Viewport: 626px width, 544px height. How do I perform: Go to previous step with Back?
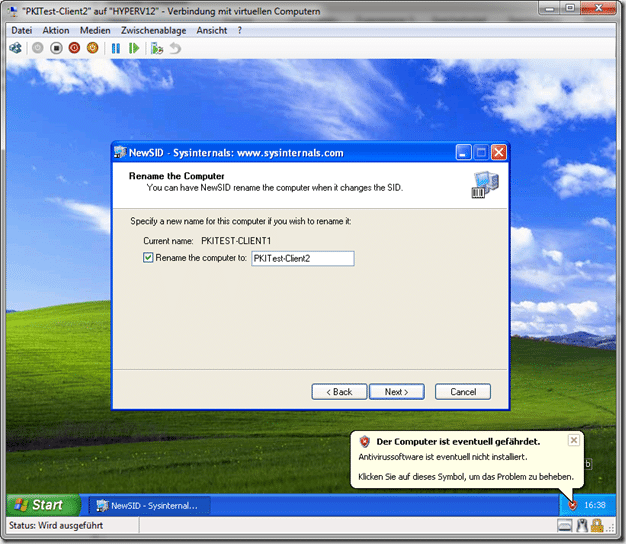339,392
